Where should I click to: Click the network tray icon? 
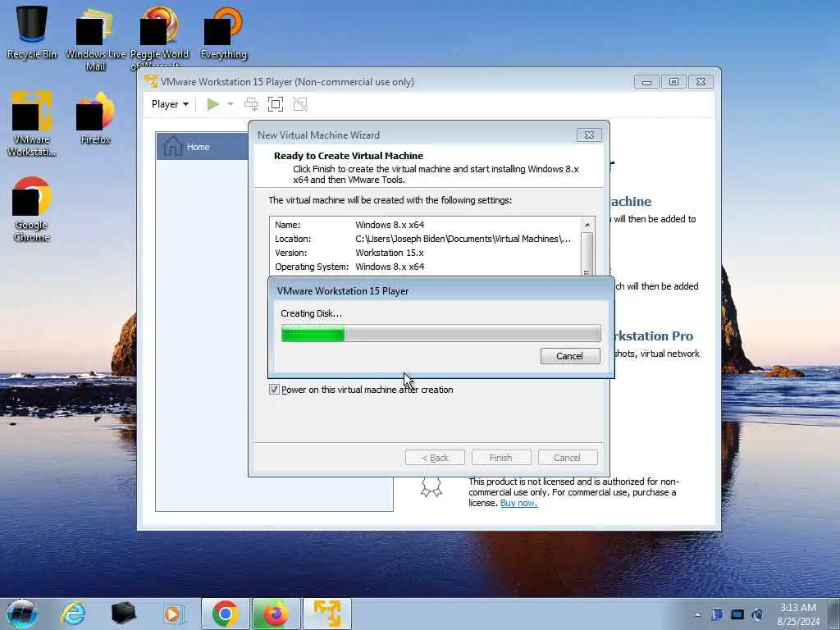click(x=737, y=614)
